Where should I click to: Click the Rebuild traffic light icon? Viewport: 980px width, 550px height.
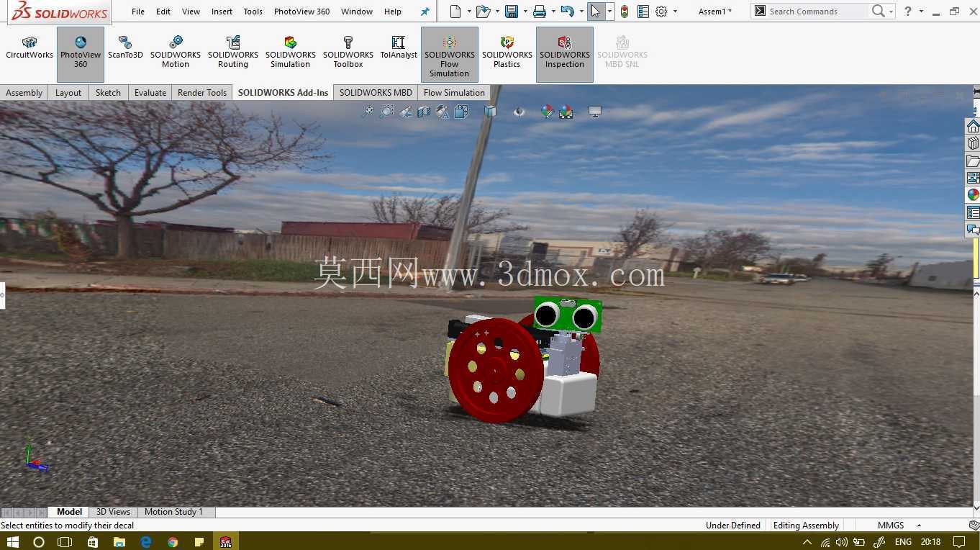(625, 12)
